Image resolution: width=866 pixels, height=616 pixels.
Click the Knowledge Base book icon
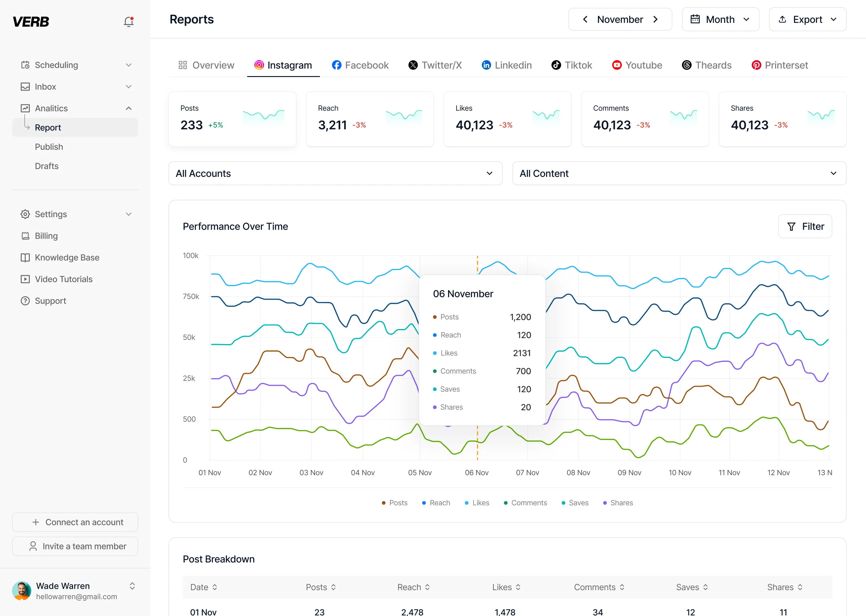(25, 257)
